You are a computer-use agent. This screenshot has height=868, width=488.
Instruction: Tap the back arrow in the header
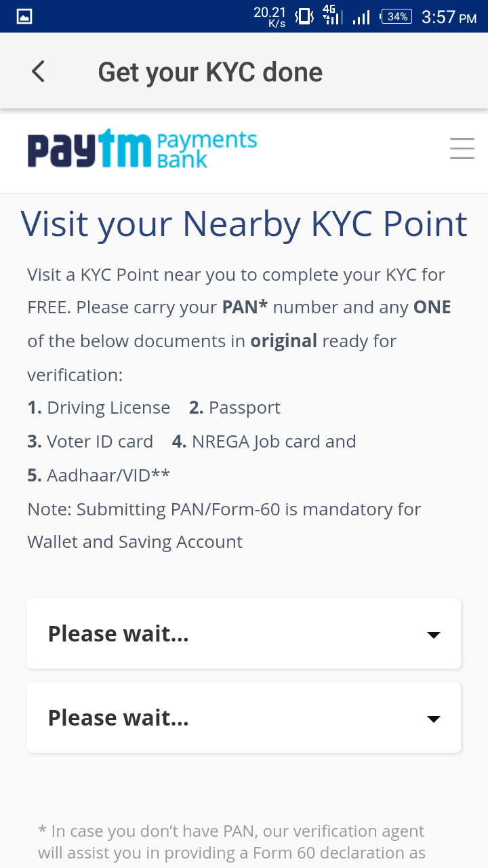(x=37, y=71)
